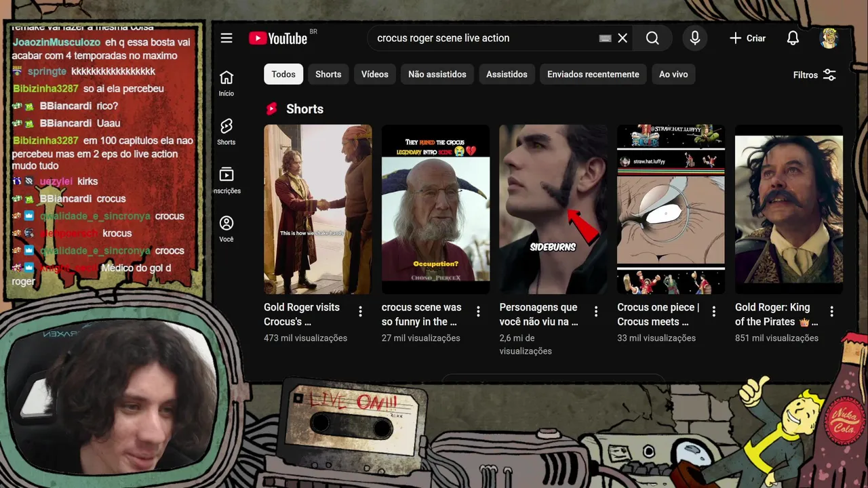This screenshot has height=488, width=868.
Task: Click the Shorts section heading icon
Action: (x=272, y=109)
